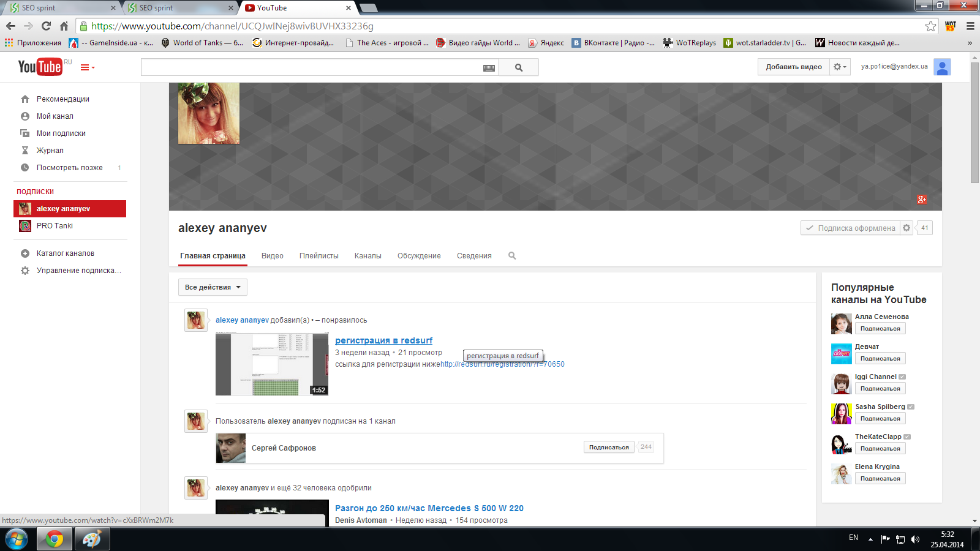This screenshot has width=980, height=551.
Task: Click the redsurf registration URL link
Action: pos(502,364)
